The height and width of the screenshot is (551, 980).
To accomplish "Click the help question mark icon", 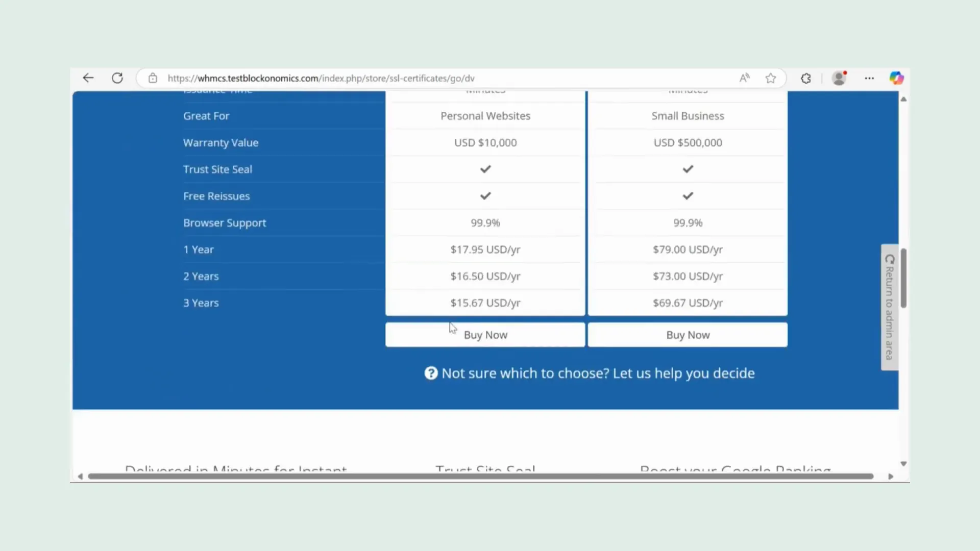I will [431, 373].
